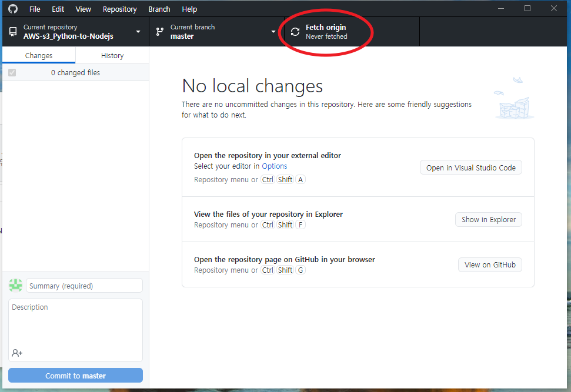Click the AWS-s3_Python-to-Nodejs repository name

point(68,36)
